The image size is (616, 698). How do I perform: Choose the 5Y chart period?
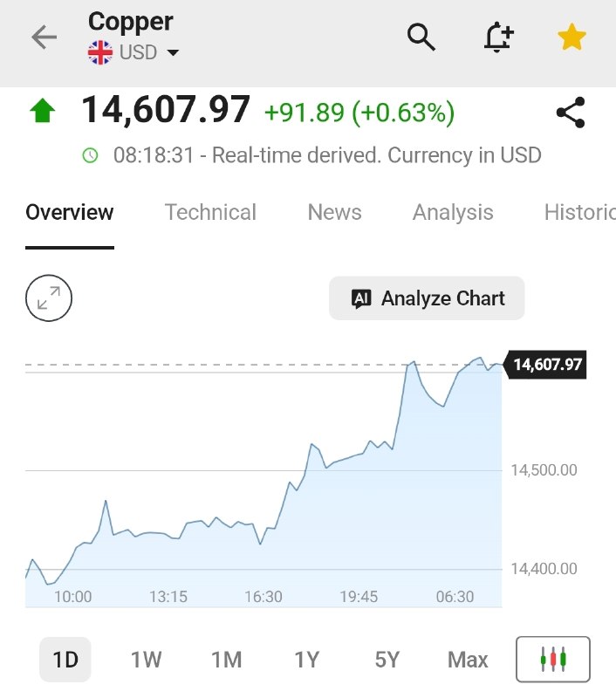[387, 660]
